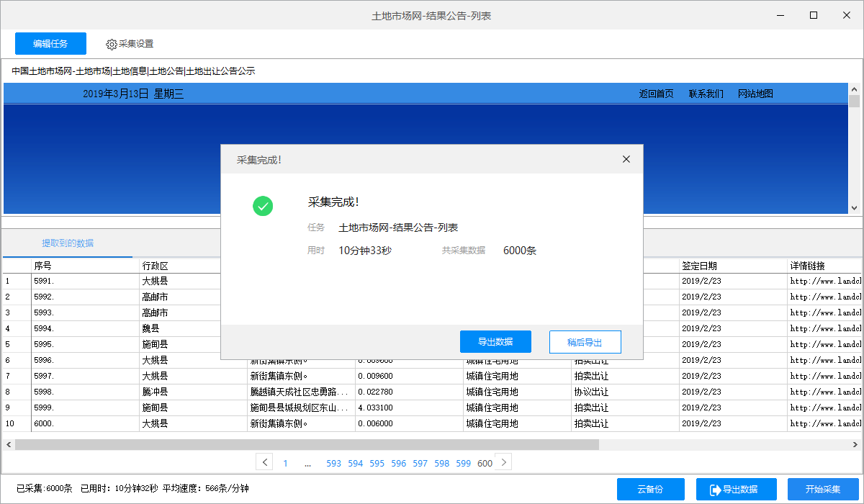Screen dimensions: 864x504
Task: Jump to page 597
Action: coord(420,464)
